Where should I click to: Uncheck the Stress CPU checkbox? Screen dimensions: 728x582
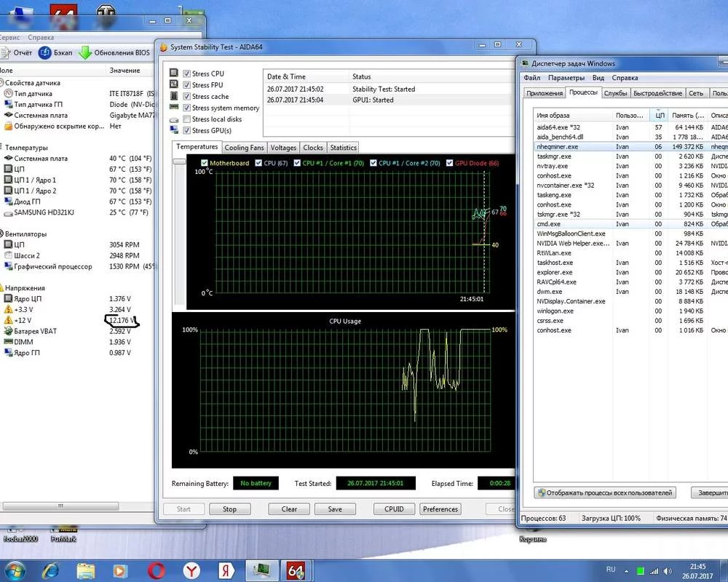(x=187, y=74)
